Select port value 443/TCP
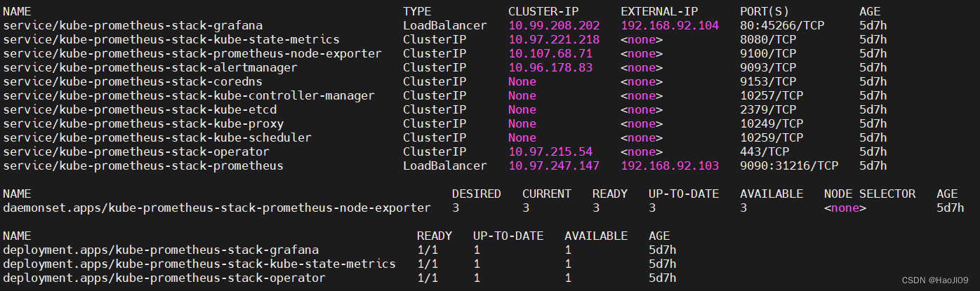 pyautogui.click(x=764, y=151)
